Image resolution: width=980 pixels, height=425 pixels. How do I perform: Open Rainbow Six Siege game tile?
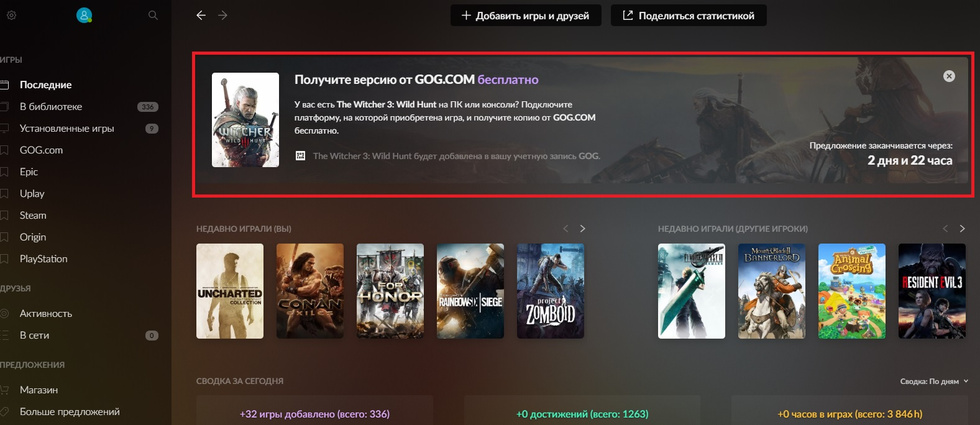pos(470,291)
